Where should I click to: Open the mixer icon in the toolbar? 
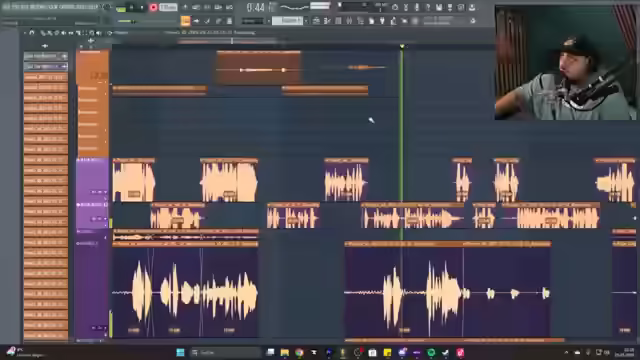349,20
